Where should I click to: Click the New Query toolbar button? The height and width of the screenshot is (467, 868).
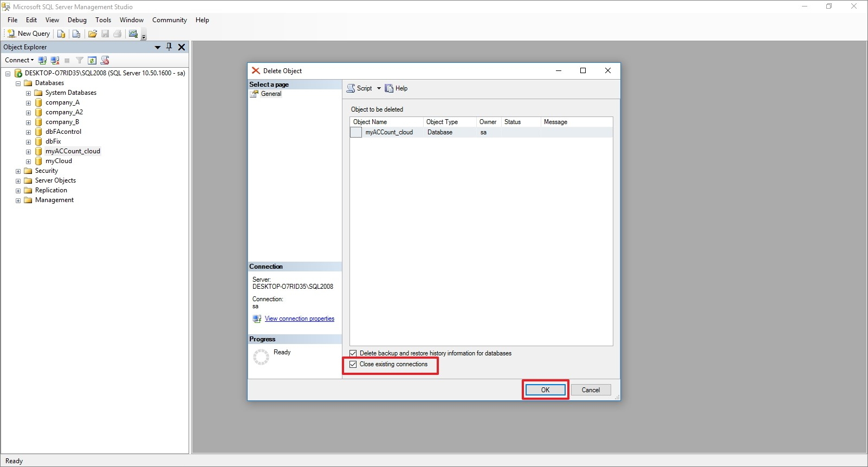tap(28, 34)
